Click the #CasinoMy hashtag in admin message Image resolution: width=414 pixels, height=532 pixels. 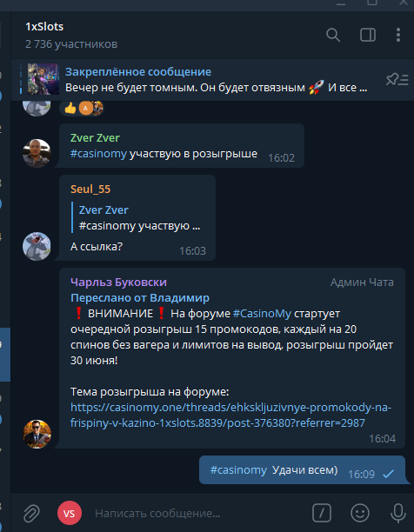click(x=262, y=314)
